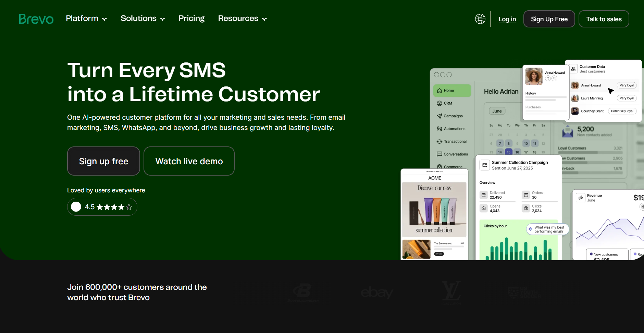The image size is (644, 333).
Task: Click the Opens envelope icon
Action: coord(484,208)
